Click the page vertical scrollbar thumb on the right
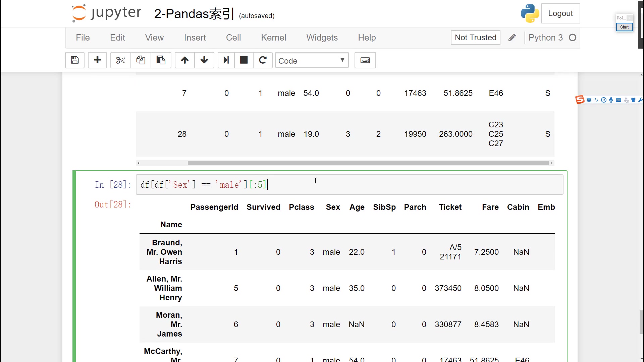The height and width of the screenshot is (362, 644). pyautogui.click(x=641, y=322)
